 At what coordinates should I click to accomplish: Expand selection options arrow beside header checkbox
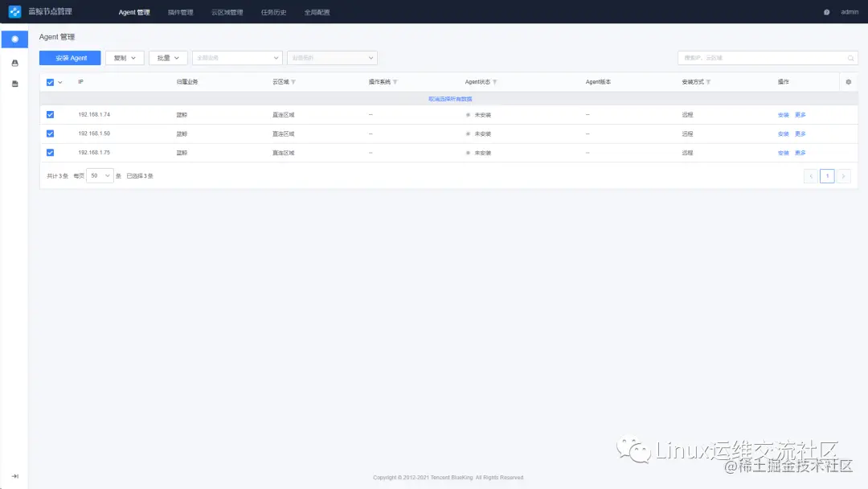click(59, 82)
